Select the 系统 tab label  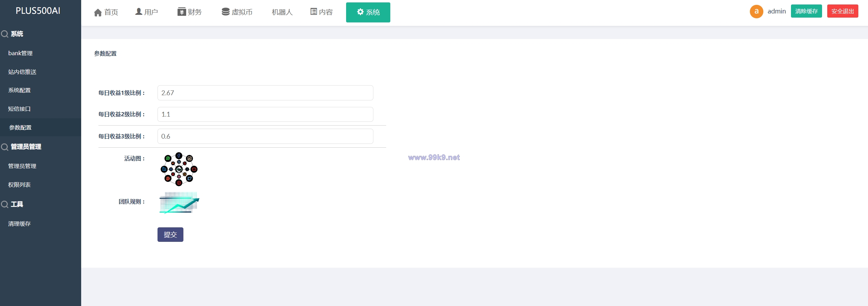click(x=373, y=12)
